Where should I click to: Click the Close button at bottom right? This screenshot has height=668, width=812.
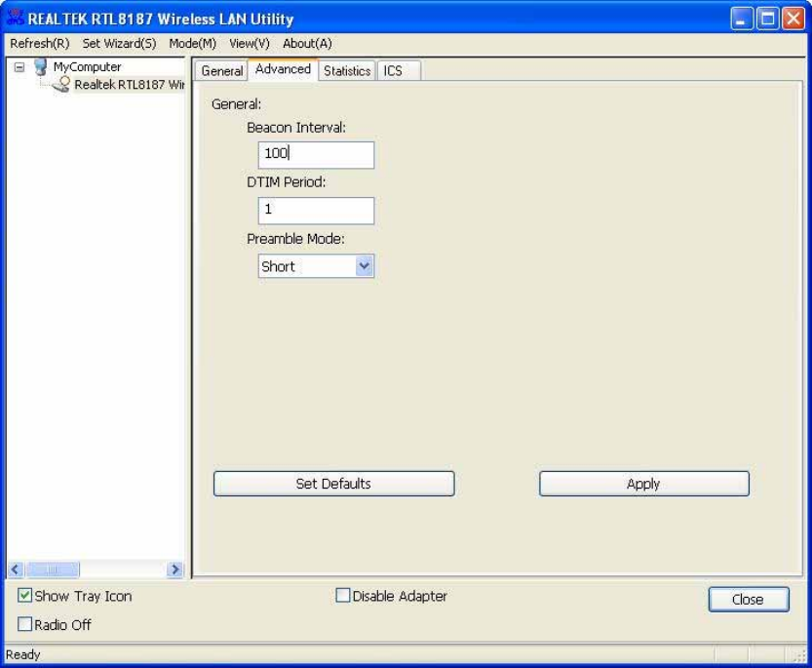(x=749, y=600)
